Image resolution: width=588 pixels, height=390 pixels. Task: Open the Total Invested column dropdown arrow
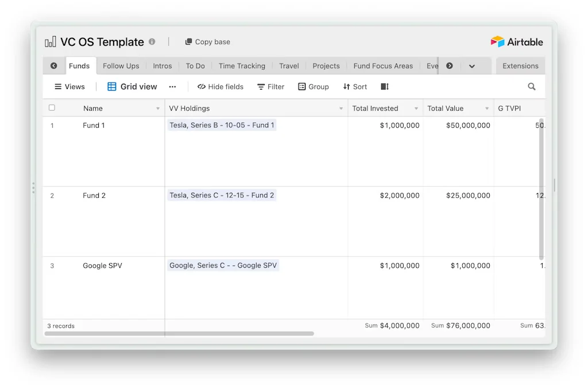[416, 108]
